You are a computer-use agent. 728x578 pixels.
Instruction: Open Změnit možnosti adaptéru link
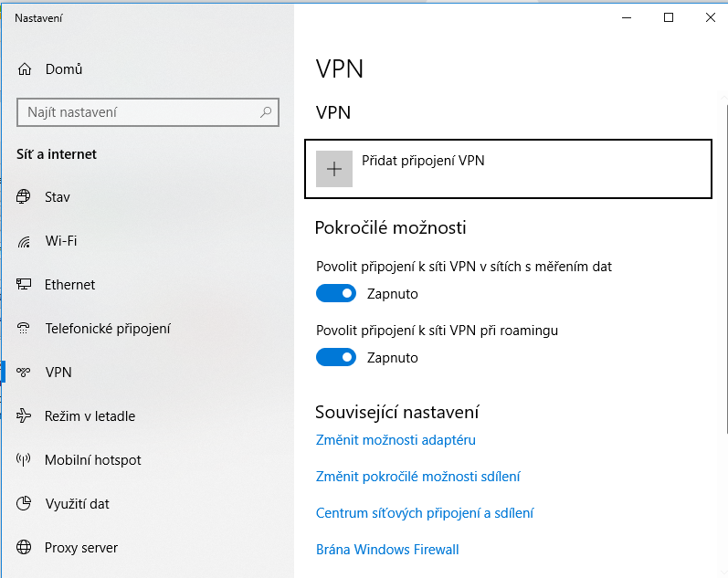click(396, 440)
